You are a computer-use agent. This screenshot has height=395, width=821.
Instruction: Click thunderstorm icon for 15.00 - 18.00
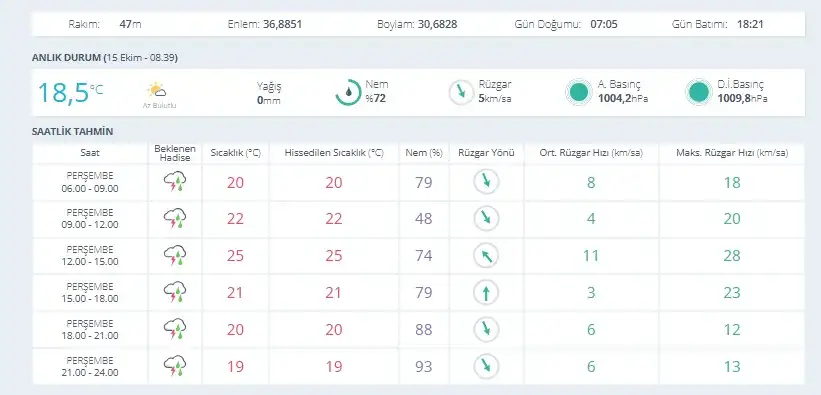tap(175, 292)
